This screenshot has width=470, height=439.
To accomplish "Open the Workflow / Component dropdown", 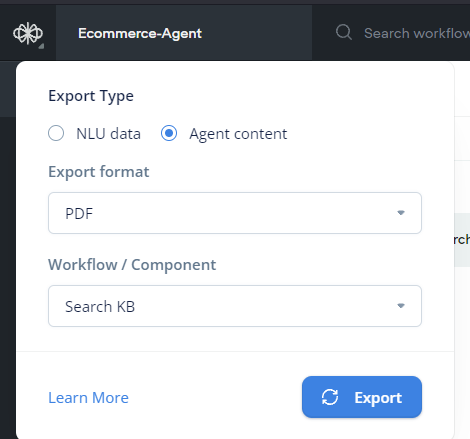I will (235, 306).
